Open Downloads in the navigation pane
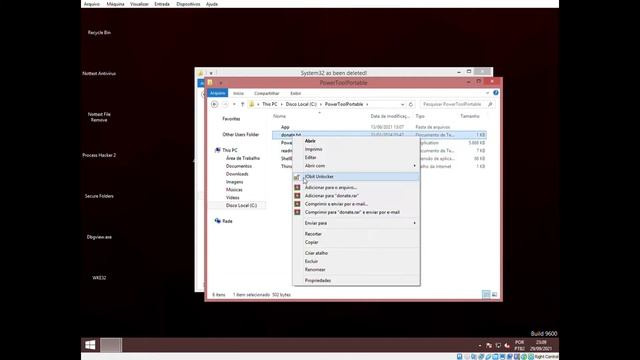This screenshot has width=640, height=360. click(237, 174)
